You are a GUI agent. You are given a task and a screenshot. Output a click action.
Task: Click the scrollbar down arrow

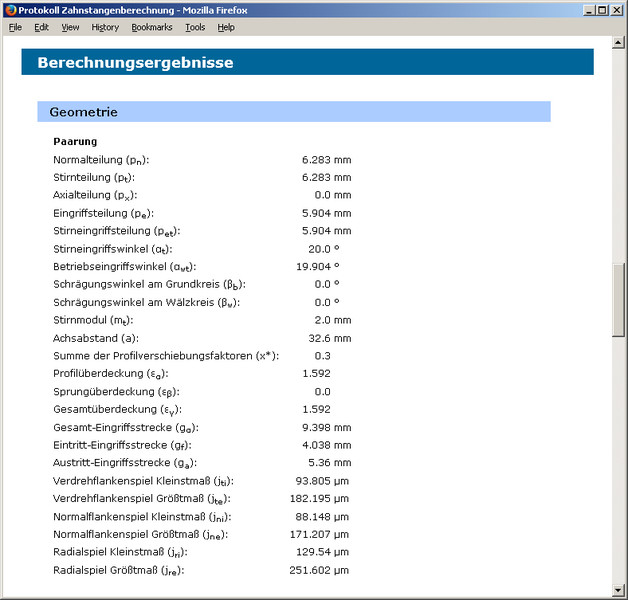point(618,588)
